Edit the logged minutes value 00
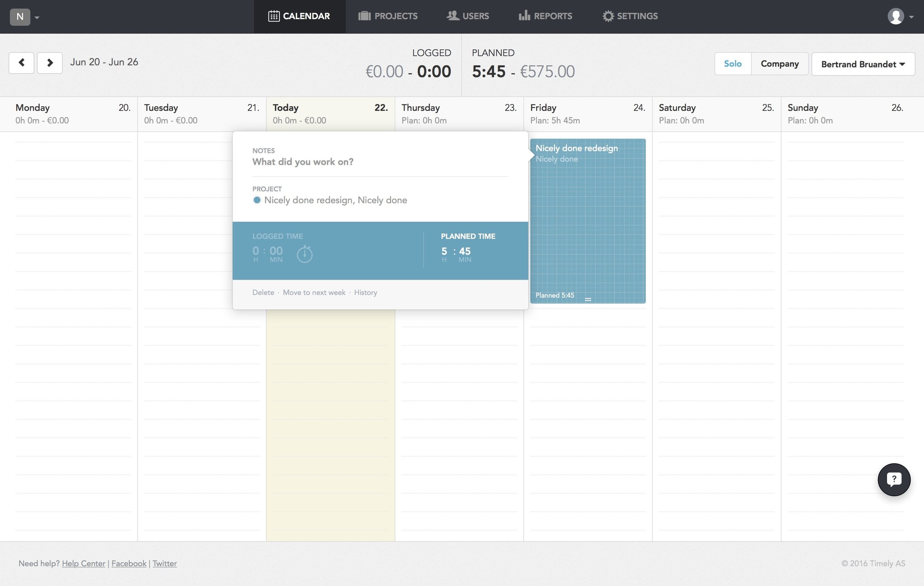924x586 pixels. point(276,251)
